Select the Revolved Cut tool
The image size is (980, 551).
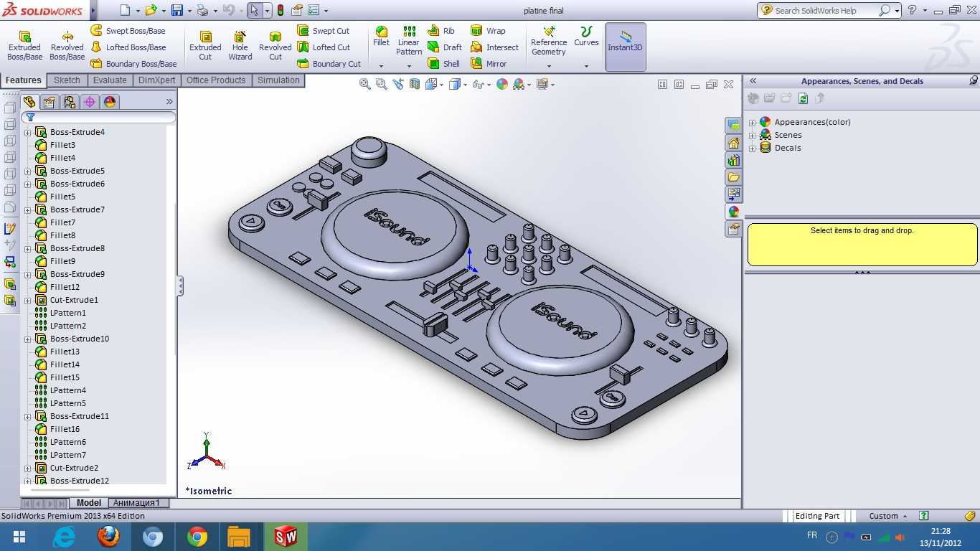pyautogui.click(x=275, y=46)
